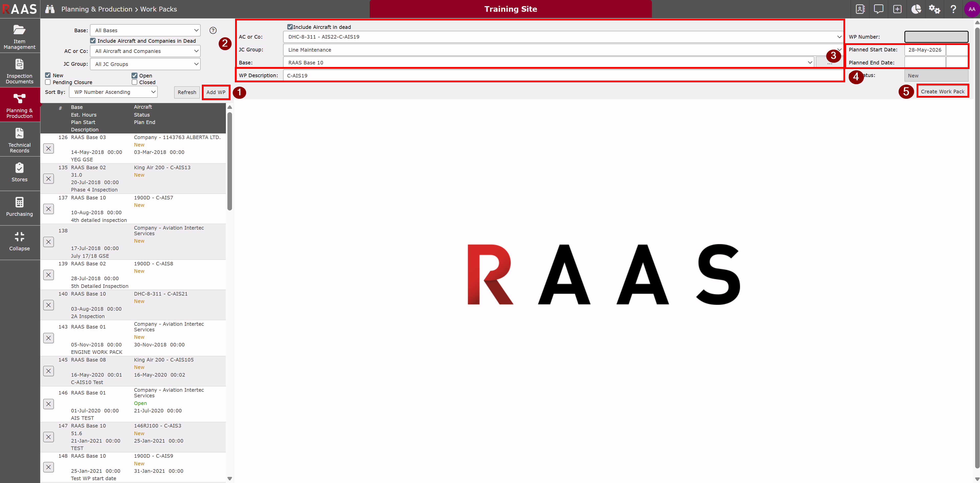The image size is (980, 483).
Task: Delete work pack 143 with X icon
Action: pyautogui.click(x=48, y=338)
